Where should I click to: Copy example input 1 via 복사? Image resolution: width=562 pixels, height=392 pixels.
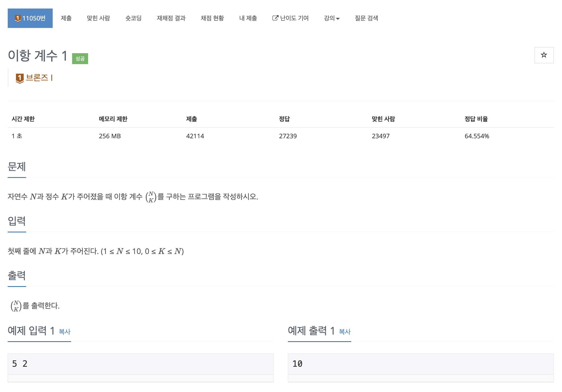pos(65,332)
